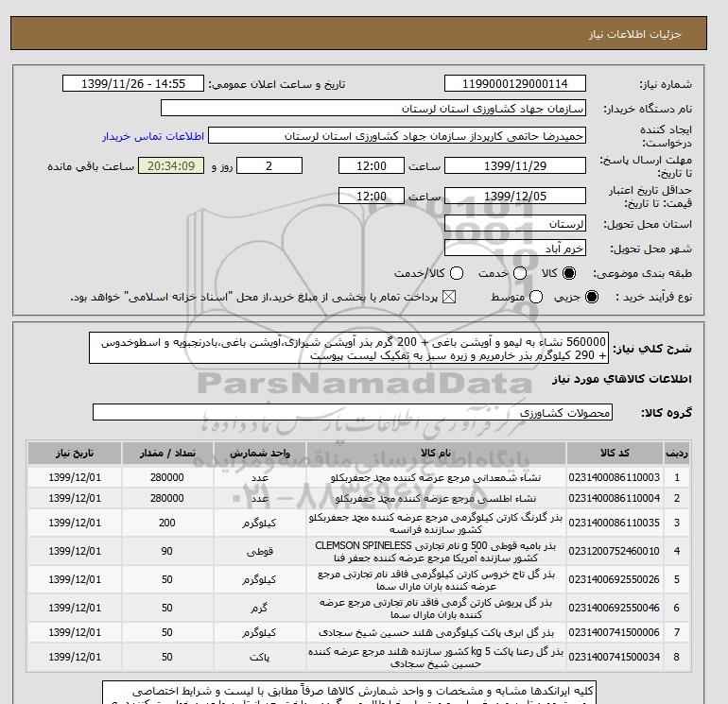
Task: Click the تعداد / مقدار column header
Action: 167,453
